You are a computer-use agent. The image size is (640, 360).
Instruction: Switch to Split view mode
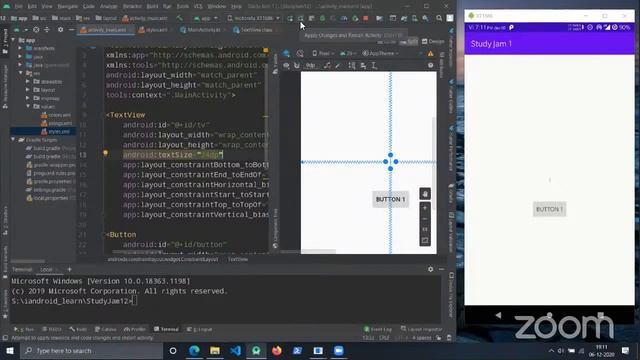point(409,42)
